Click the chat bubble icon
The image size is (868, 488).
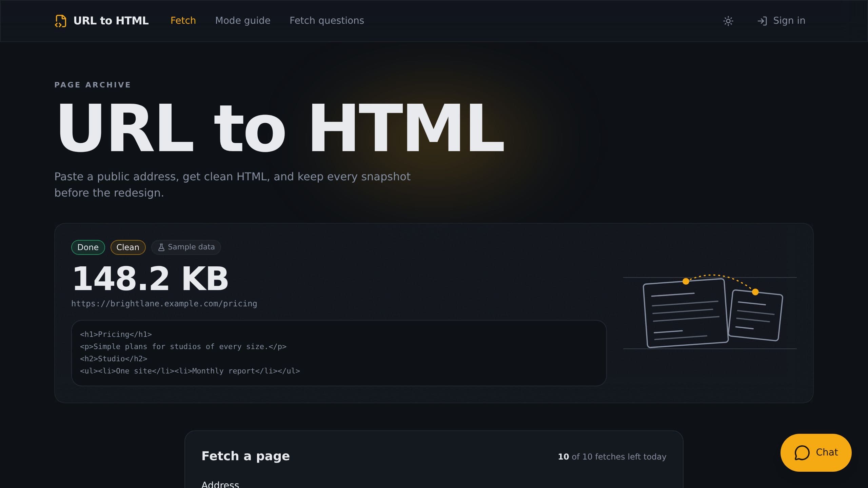802,453
